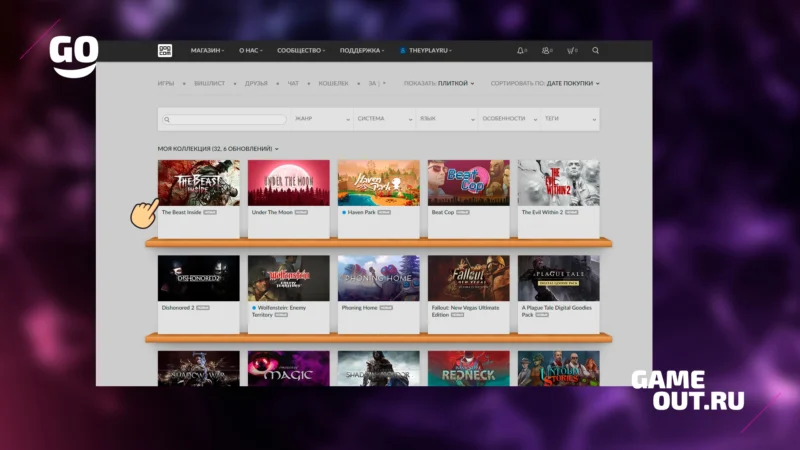The image size is (800, 450).
Task: Expand the ОСОБЕННОСТИ filter
Action: coord(509,119)
